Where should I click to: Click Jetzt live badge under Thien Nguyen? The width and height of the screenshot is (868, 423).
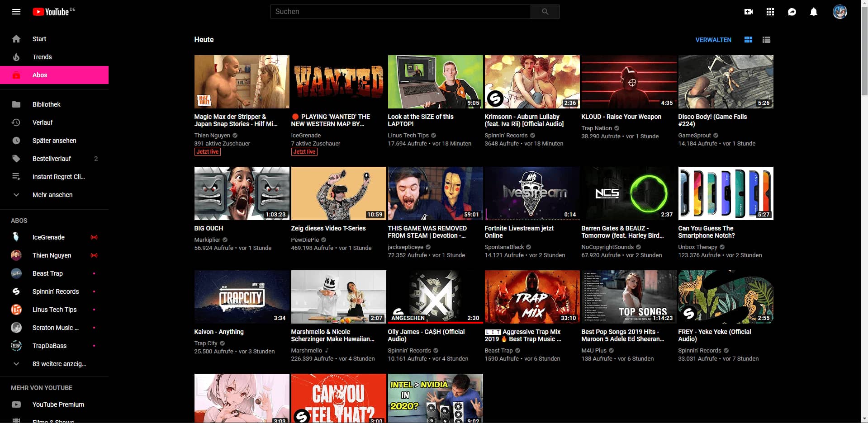tap(208, 152)
